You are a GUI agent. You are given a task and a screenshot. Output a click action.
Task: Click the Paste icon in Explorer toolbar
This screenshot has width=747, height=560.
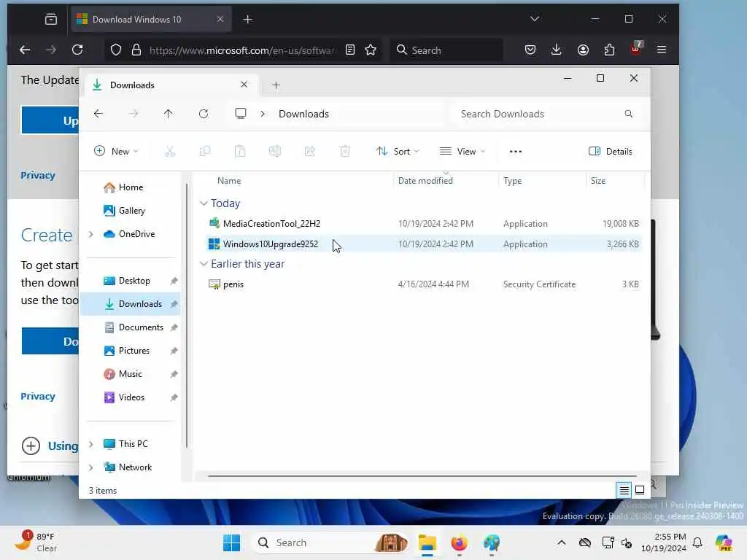tap(240, 152)
